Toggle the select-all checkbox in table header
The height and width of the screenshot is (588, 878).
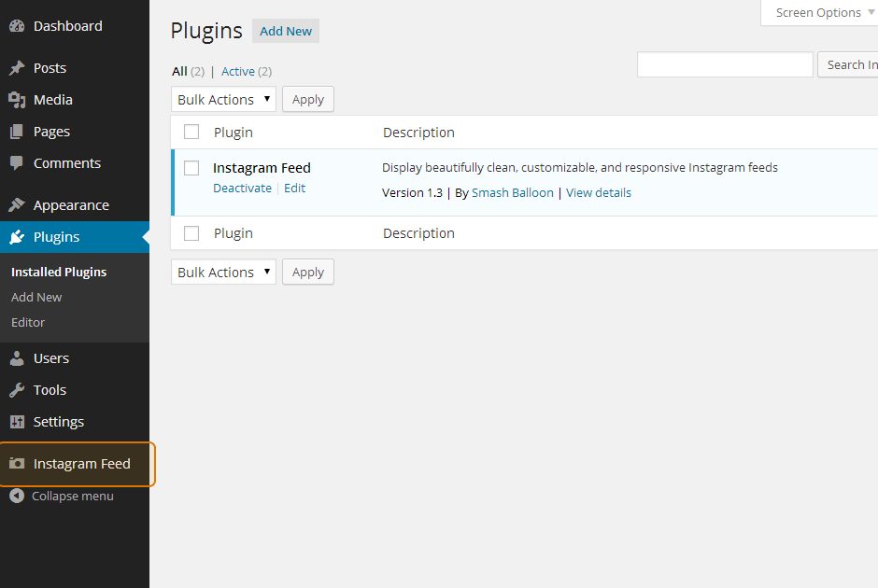click(x=191, y=132)
